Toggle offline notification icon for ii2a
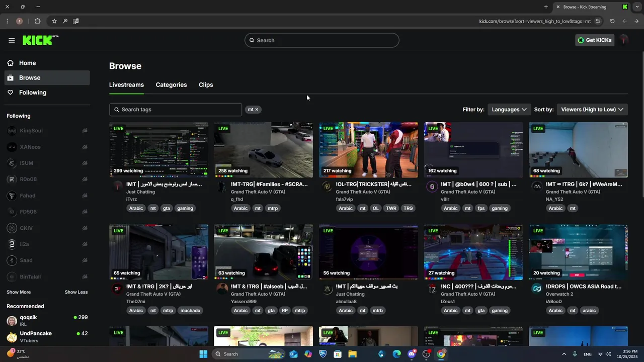Image resolution: width=644 pixels, height=362 pixels. click(85, 244)
